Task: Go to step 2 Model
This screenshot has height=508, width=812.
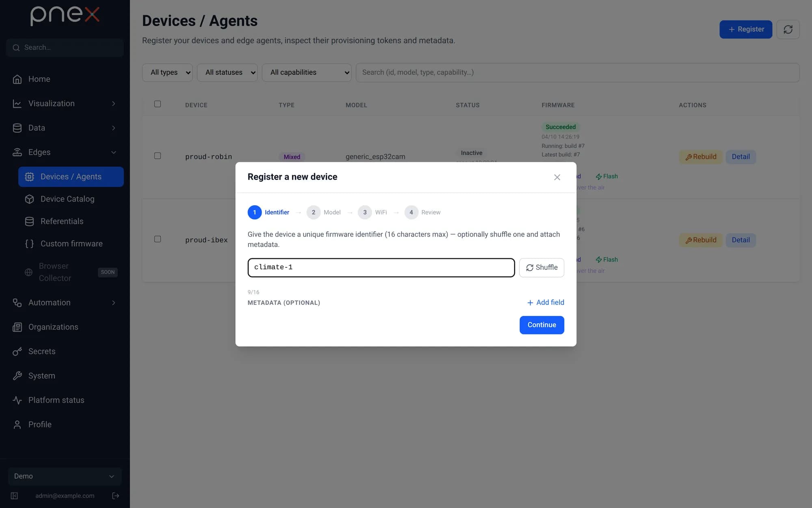Action: click(324, 213)
